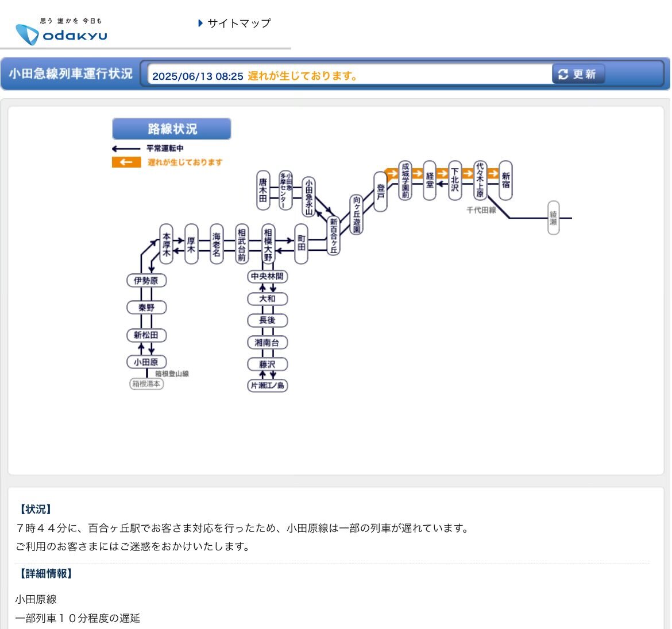
Task: Click 厚木 station label
Action: click(x=192, y=243)
